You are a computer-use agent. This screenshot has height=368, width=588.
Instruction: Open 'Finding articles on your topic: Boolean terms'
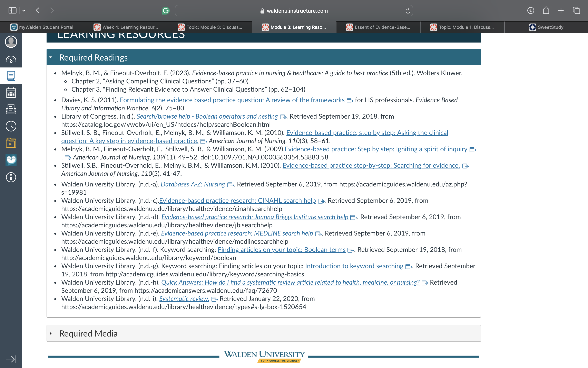282,249
